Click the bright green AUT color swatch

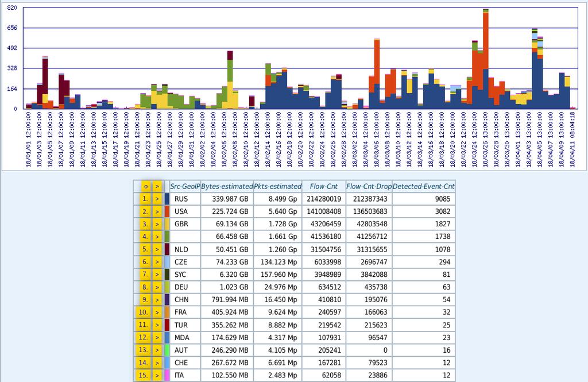(167, 350)
